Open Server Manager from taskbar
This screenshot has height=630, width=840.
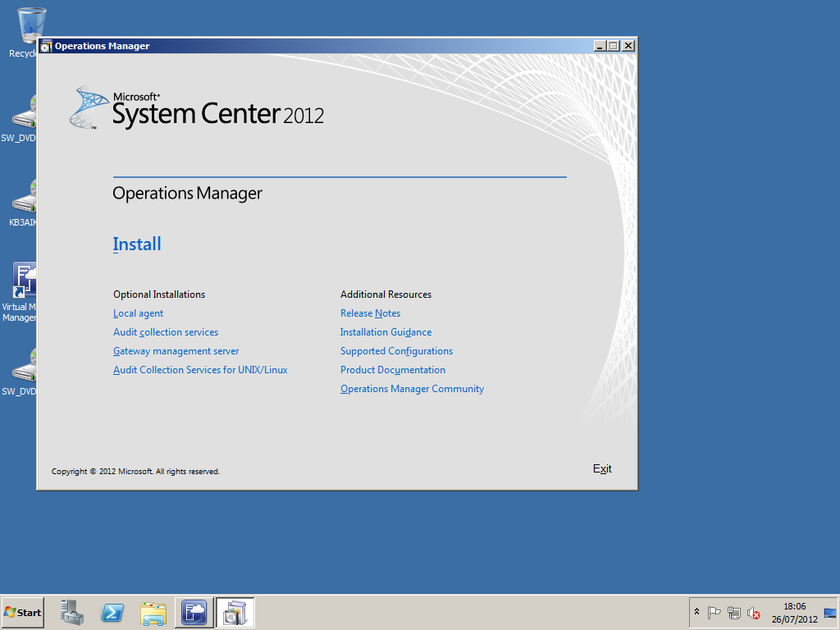72,612
